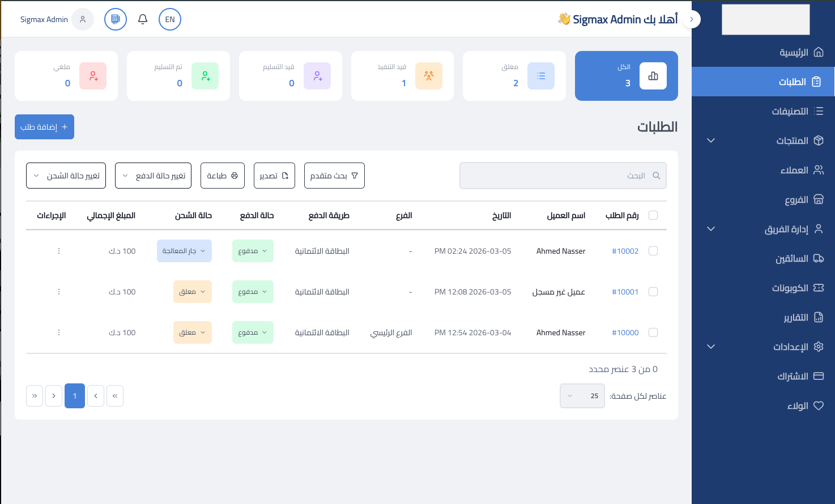Open the items per page selector showing 25

(x=582, y=395)
